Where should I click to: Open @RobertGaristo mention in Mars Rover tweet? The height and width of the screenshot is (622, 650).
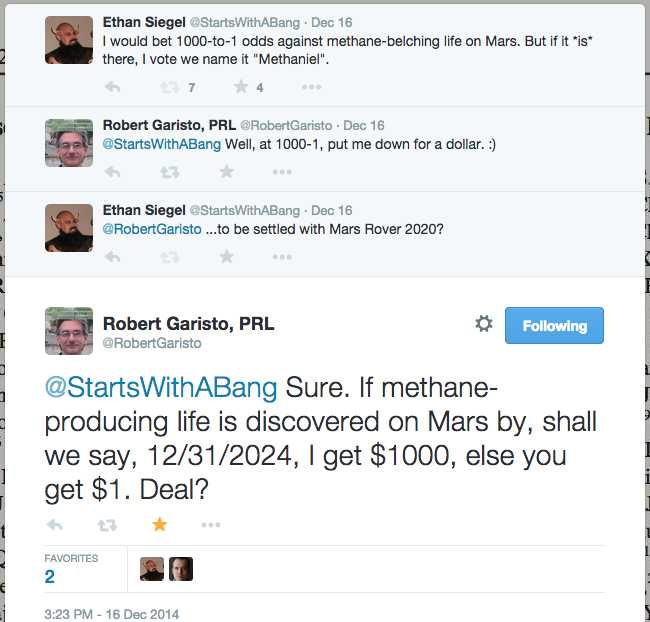click(152, 229)
